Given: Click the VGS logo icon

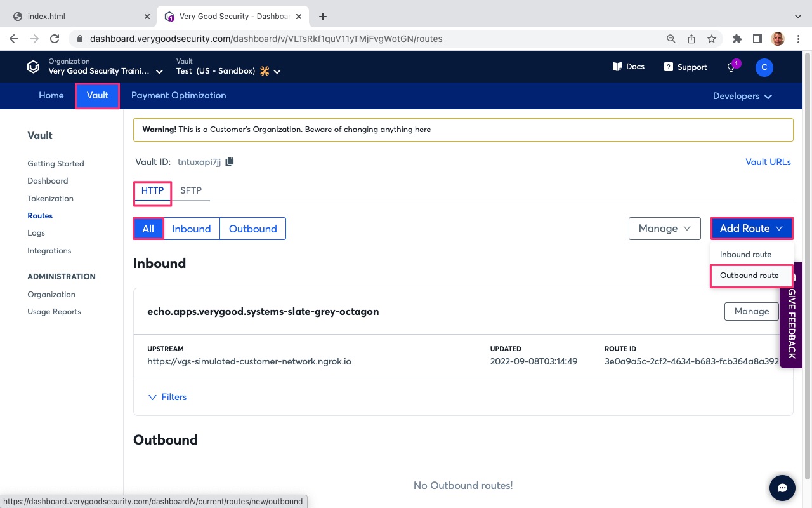Looking at the screenshot, I should pos(33,67).
